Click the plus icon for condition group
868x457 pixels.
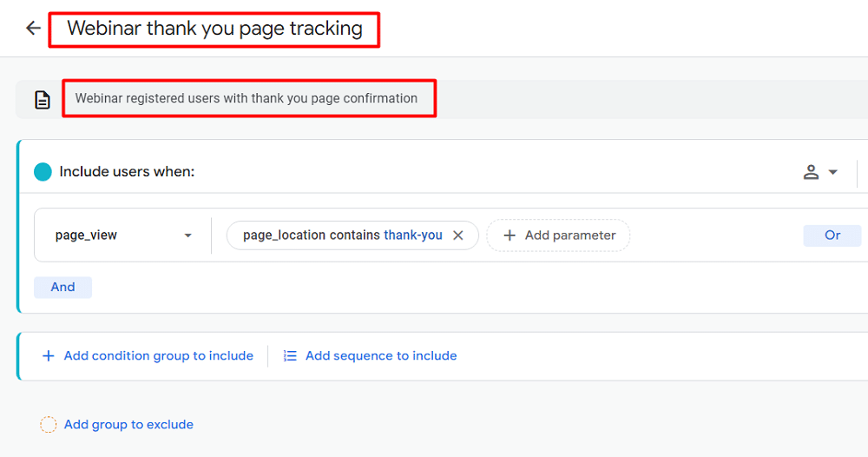49,355
